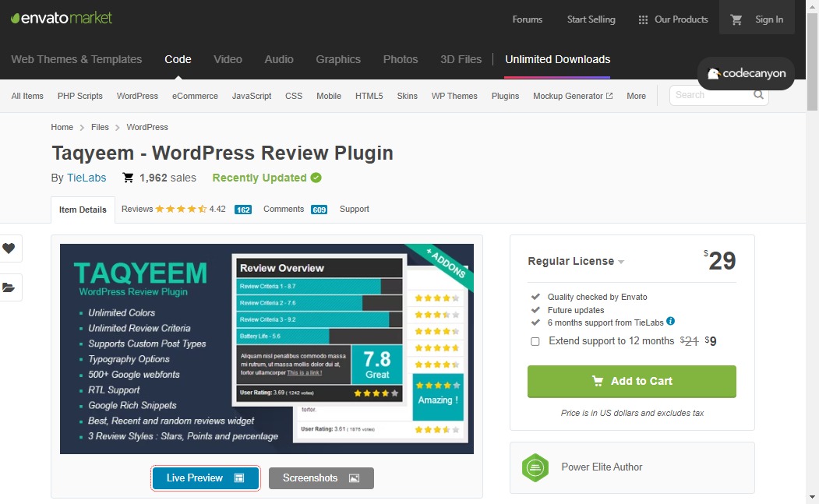The height and width of the screenshot is (504, 819).
Task: Open the Screenshots button
Action: pos(321,478)
